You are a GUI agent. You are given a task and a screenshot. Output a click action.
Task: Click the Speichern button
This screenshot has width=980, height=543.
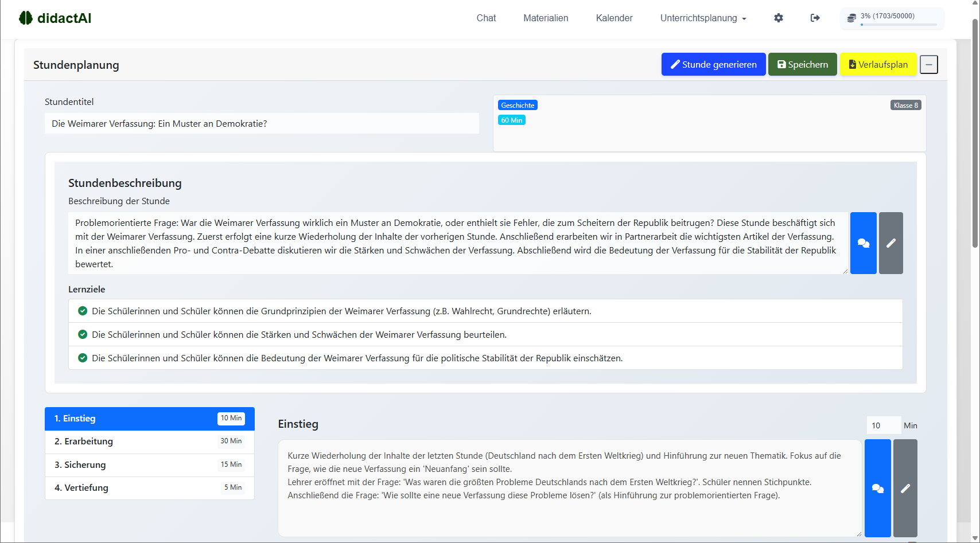(x=802, y=64)
